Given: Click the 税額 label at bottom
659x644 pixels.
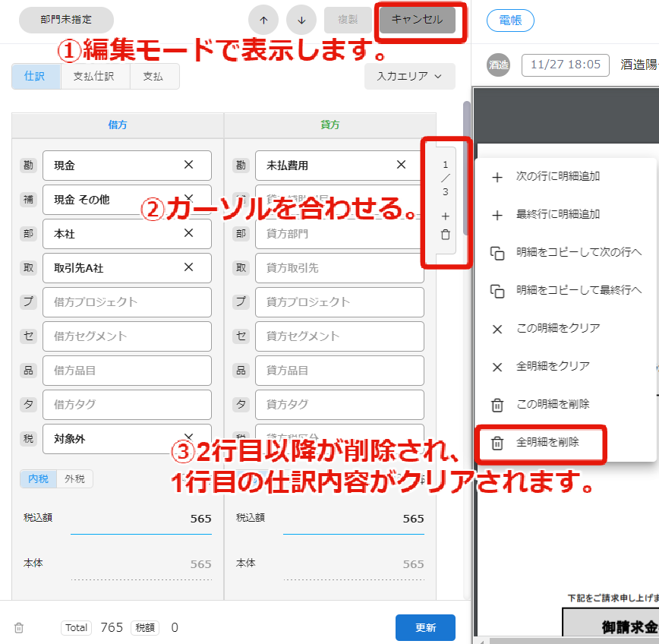Looking at the screenshot, I should click(145, 627).
